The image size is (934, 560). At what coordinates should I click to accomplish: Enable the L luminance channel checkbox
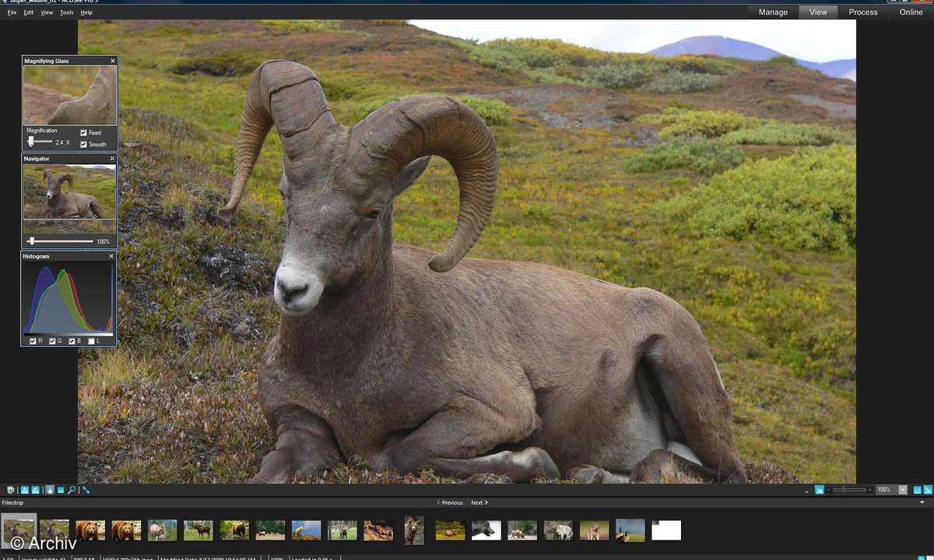coord(91,341)
